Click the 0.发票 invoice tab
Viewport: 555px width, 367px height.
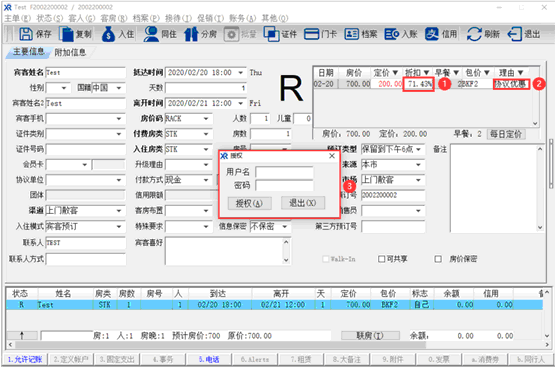pos(439,360)
